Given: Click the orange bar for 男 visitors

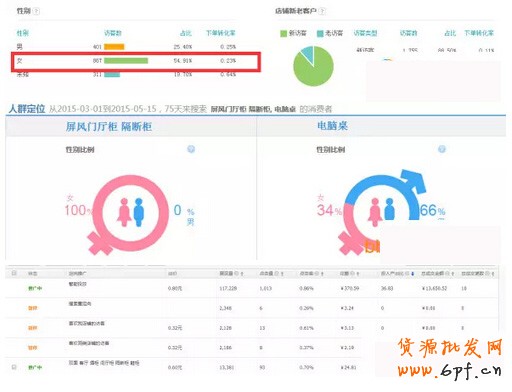Looking at the screenshot, I should pyautogui.click(x=114, y=47).
